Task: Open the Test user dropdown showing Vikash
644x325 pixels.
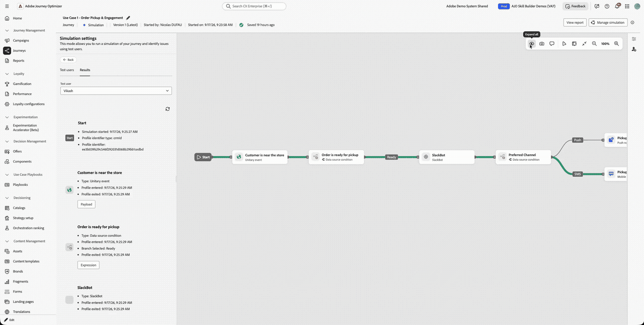Action: [x=116, y=91]
